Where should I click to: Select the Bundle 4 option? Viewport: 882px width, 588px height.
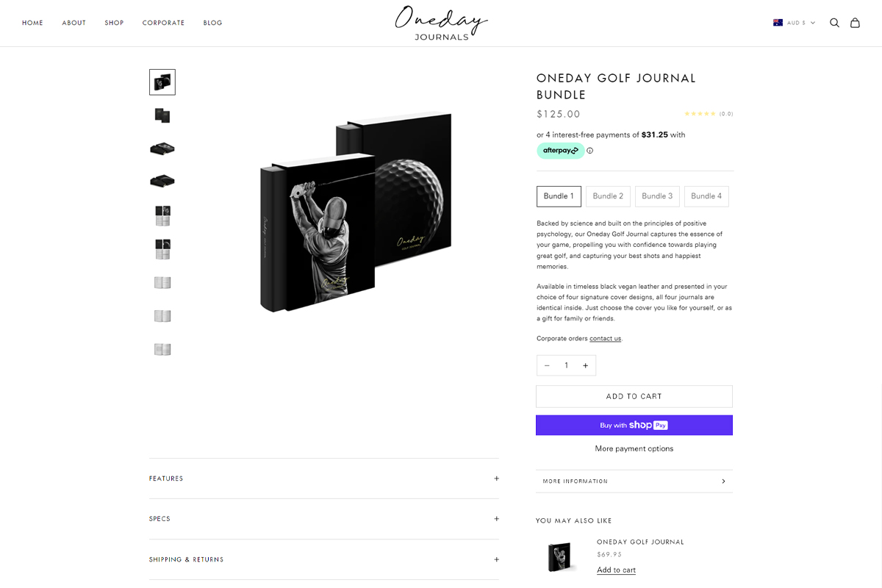(706, 196)
